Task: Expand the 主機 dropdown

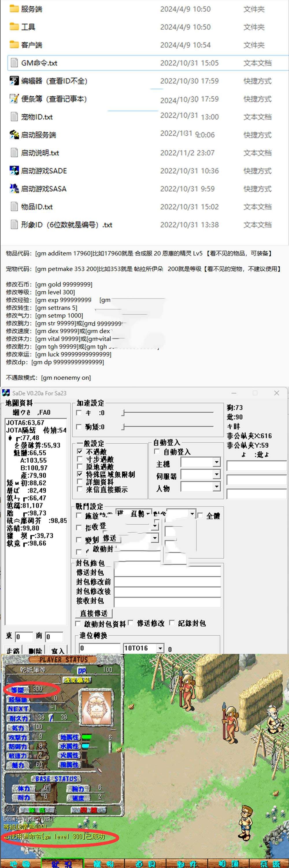Action: click(x=217, y=462)
